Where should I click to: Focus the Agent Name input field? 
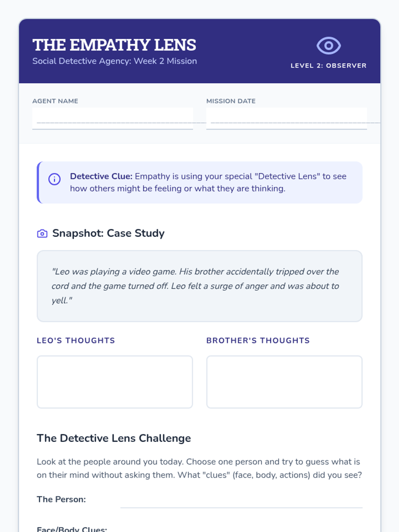tap(113, 118)
